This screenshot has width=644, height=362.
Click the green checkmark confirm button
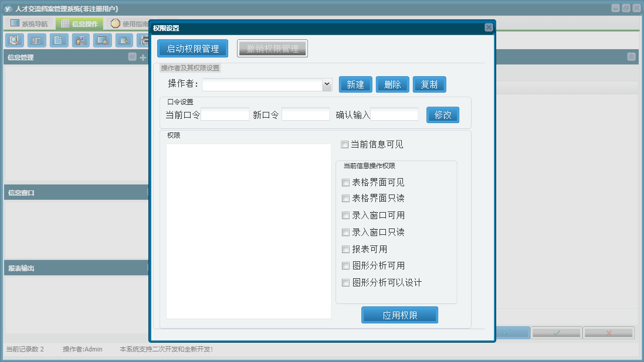click(x=556, y=333)
